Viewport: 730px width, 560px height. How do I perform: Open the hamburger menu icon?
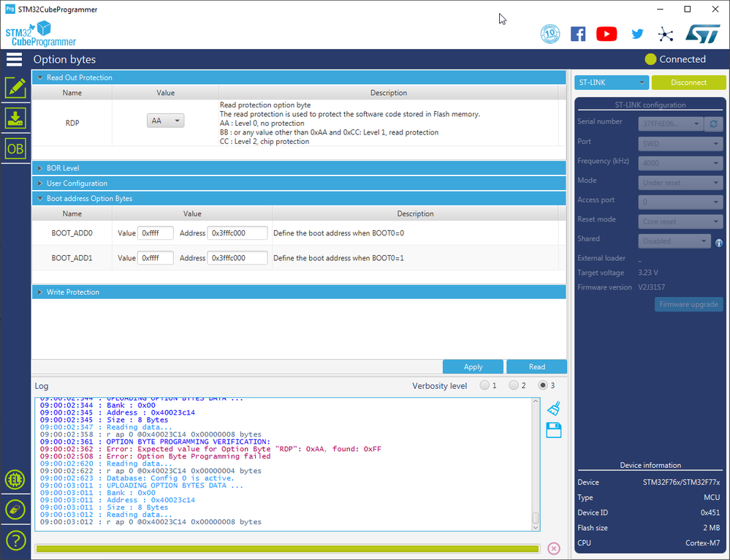[15, 60]
